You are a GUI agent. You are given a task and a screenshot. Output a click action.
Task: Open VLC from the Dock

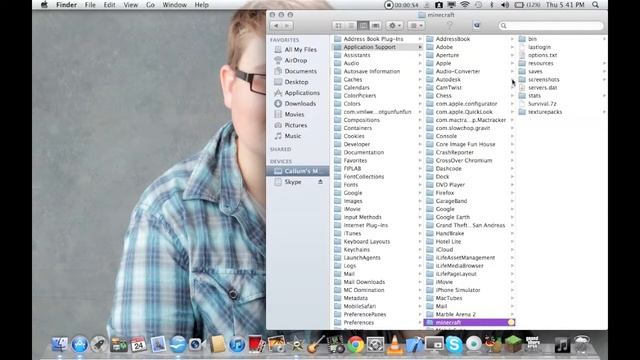395,344
